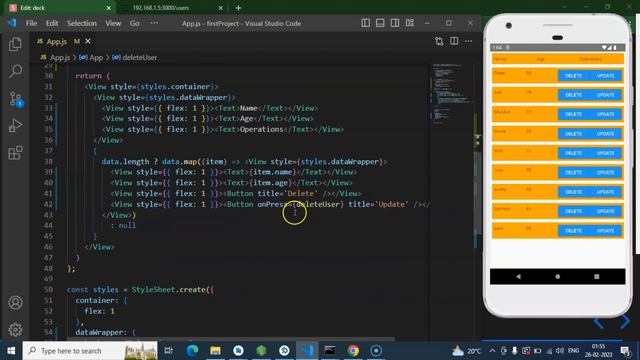Click in the Windows search box
Screen dimensions: 640x360
pyautogui.click(x=90, y=351)
